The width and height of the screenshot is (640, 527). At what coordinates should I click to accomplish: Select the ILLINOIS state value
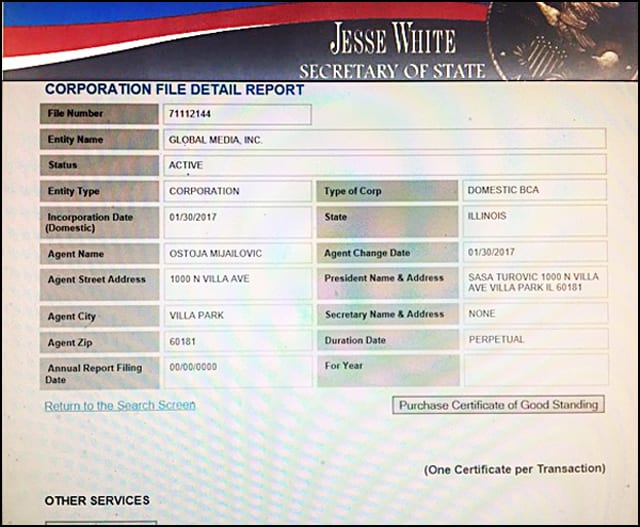tap(535, 221)
